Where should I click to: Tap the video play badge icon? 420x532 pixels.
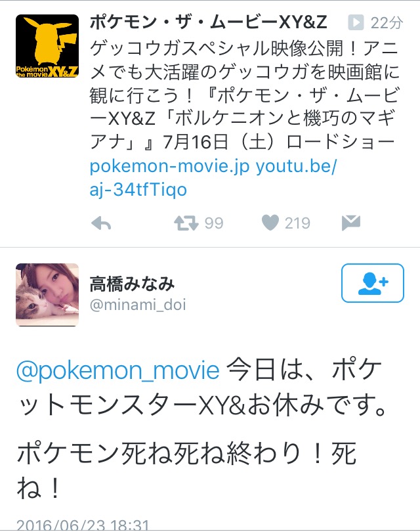(356, 22)
